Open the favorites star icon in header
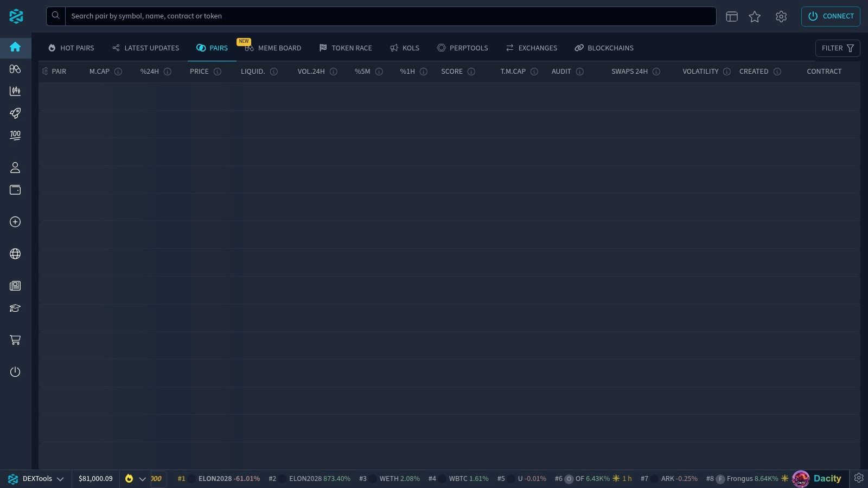The width and height of the screenshot is (868, 488). coord(755,16)
